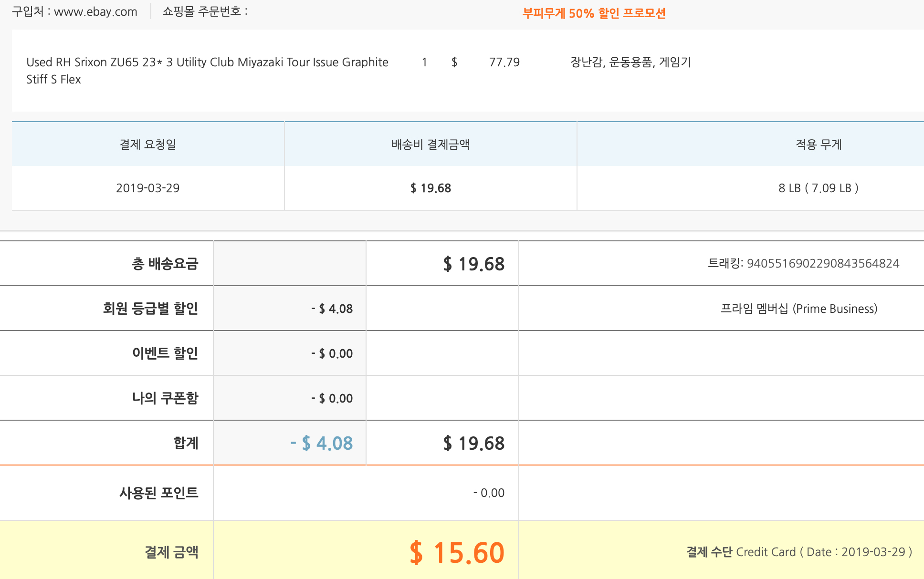Click the 8 LB ( 7.09 LB ) weight value

(818, 188)
